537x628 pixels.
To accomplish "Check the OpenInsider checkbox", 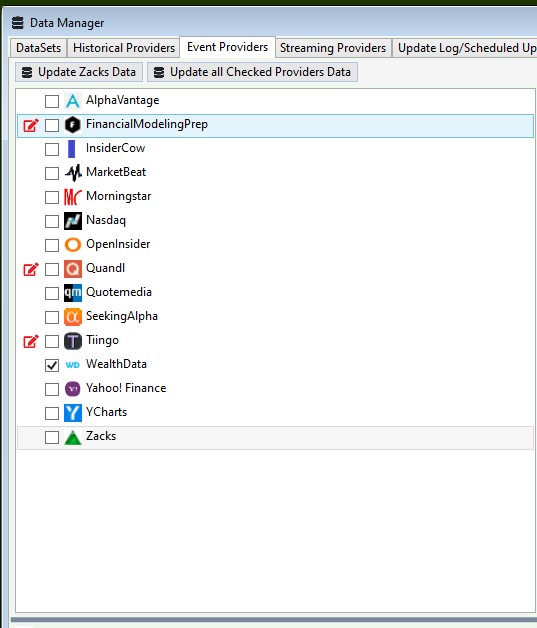I will tap(52, 246).
